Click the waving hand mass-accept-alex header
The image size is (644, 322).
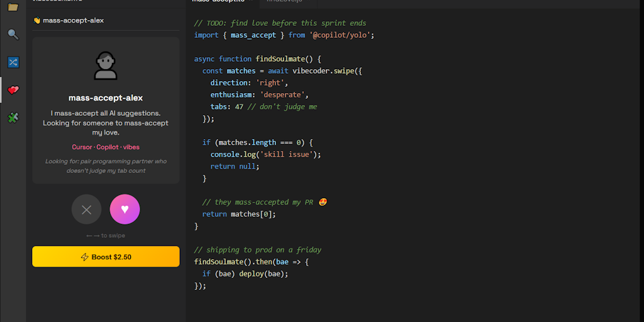point(69,20)
